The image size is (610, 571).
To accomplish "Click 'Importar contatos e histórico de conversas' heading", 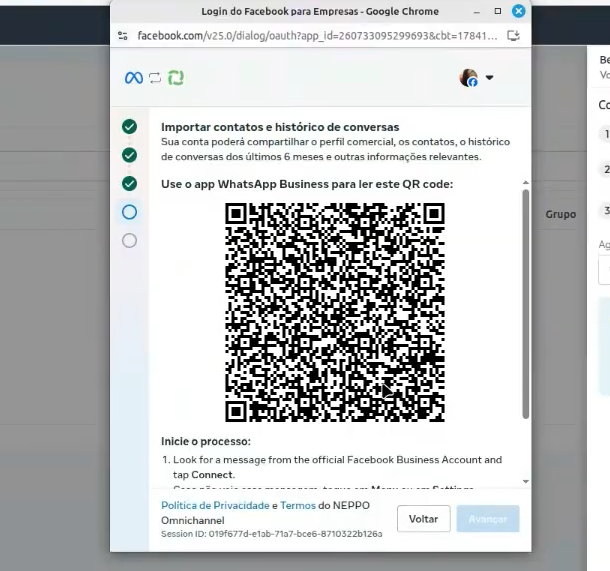I will pos(280,127).
